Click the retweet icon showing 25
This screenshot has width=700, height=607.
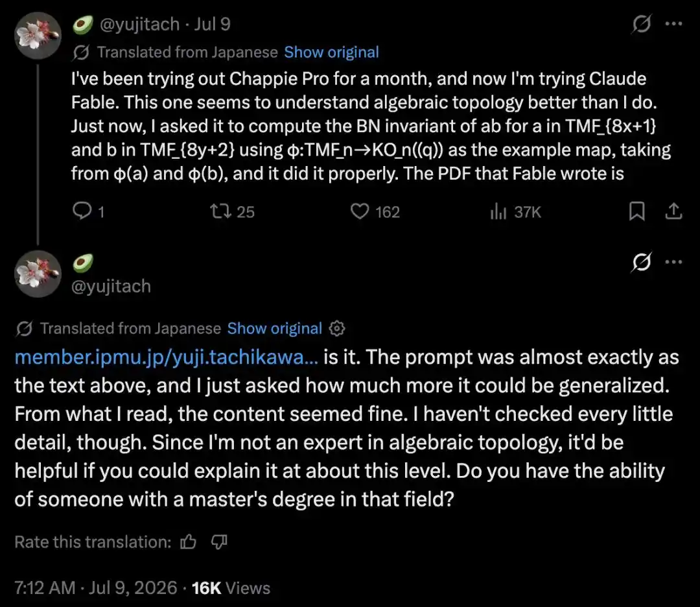click(221, 211)
